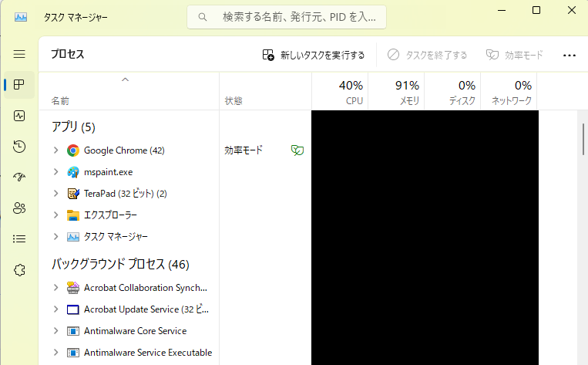Click the TeraPad notepad icon

[x=73, y=194]
